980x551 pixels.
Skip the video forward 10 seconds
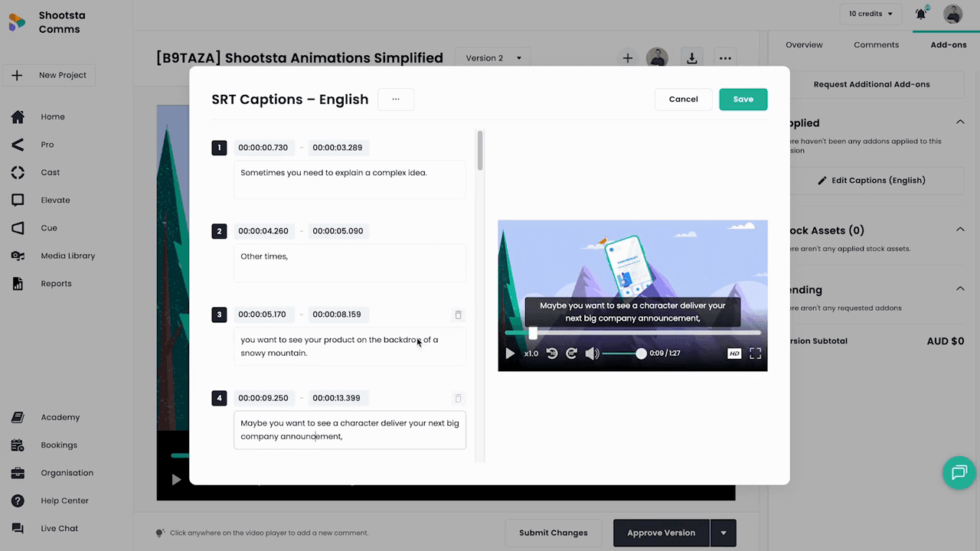pyautogui.click(x=571, y=353)
